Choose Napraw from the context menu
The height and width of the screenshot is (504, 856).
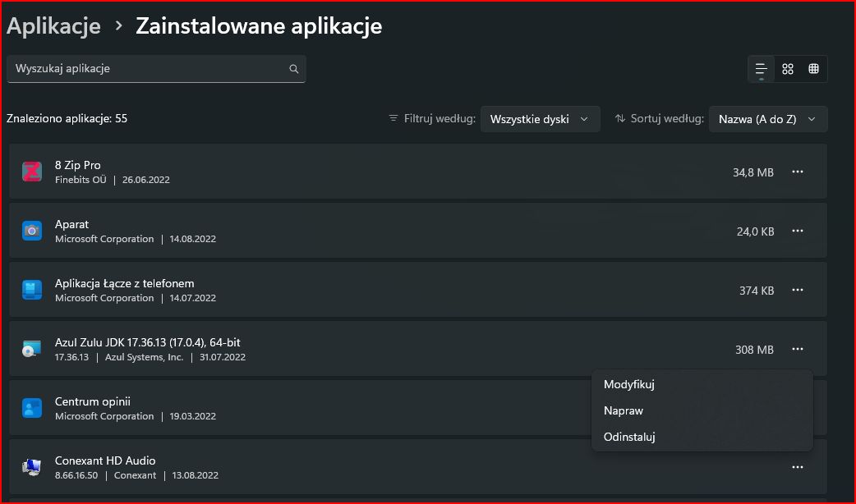pos(702,410)
